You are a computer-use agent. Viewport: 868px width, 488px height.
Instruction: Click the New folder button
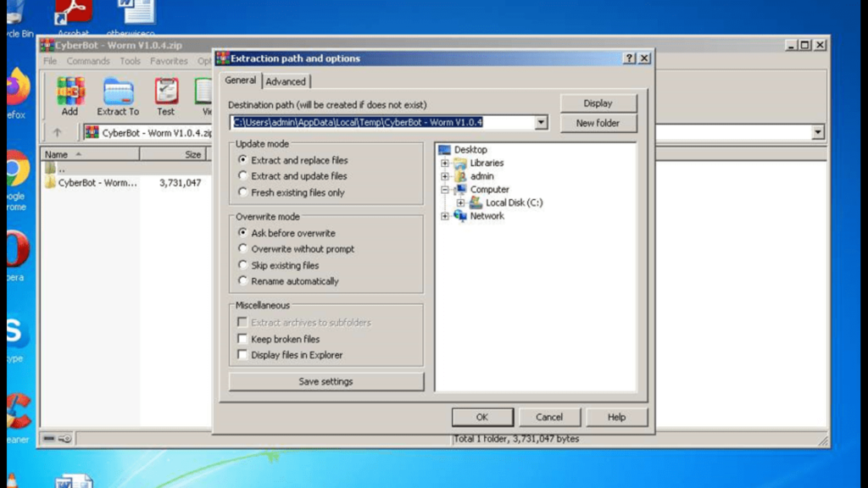click(598, 123)
